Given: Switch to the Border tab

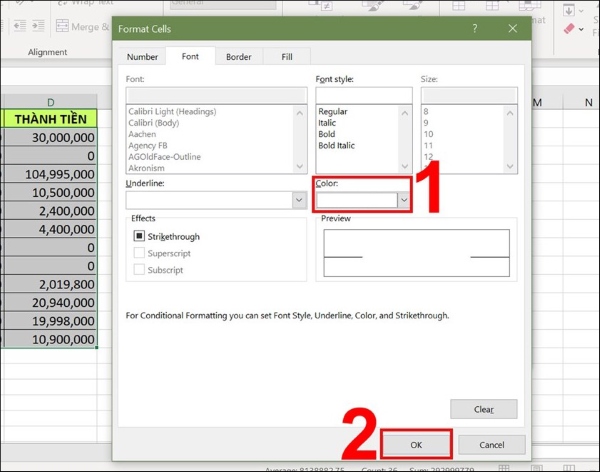Looking at the screenshot, I should click(238, 57).
